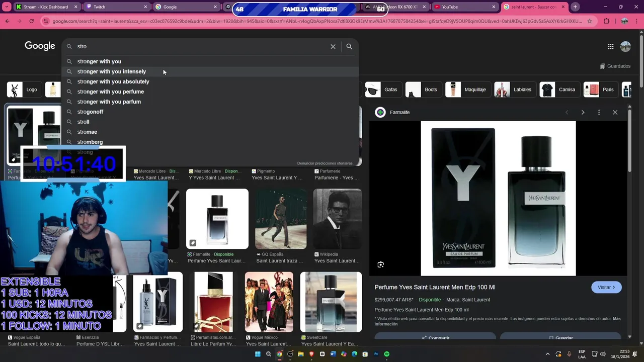The image size is (644, 362).
Task: Open the large Y perfume preview image
Action: click(498, 198)
